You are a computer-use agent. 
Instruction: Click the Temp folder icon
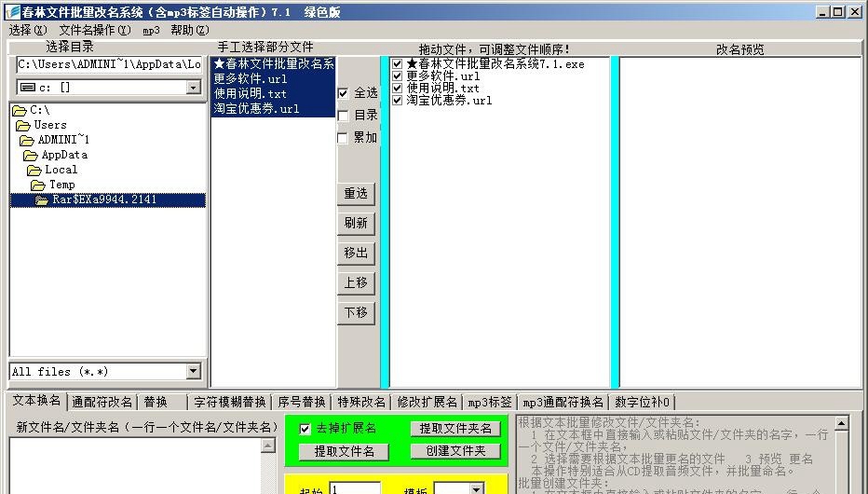(38, 185)
